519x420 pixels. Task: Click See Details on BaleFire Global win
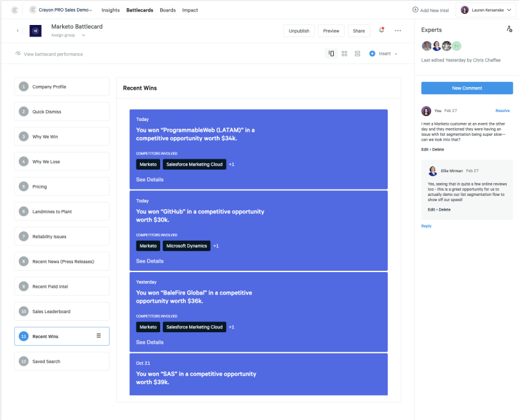pos(149,343)
